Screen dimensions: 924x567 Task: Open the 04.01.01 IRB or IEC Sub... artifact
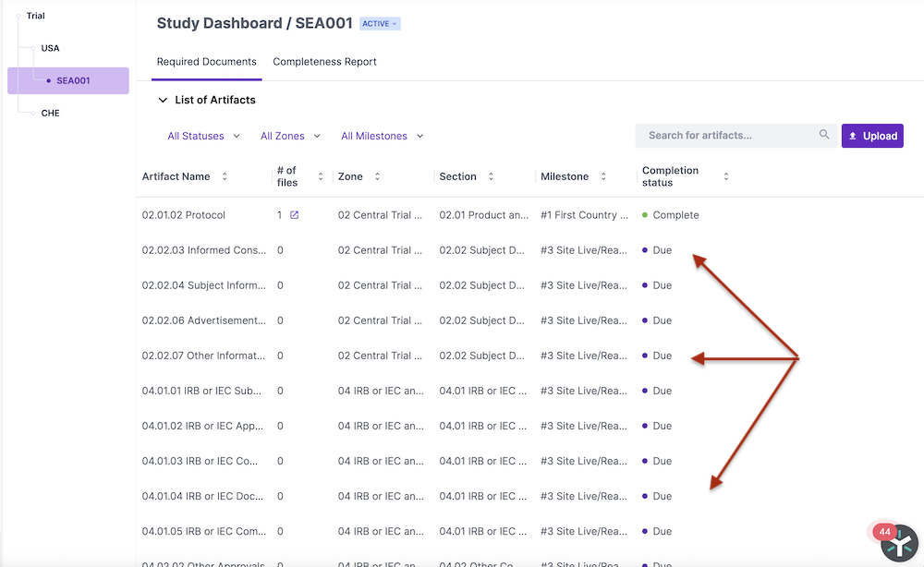pos(201,391)
